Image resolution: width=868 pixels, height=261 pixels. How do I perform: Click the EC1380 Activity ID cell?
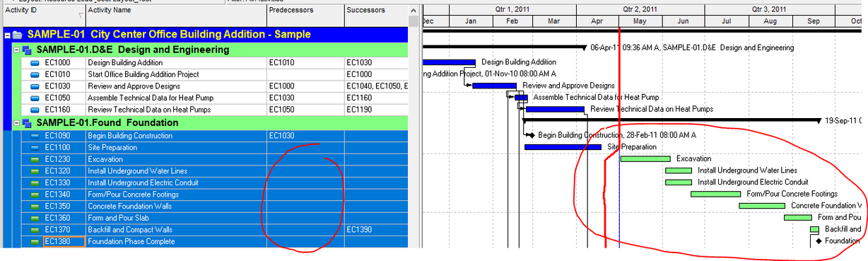click(x=64, y=241)
